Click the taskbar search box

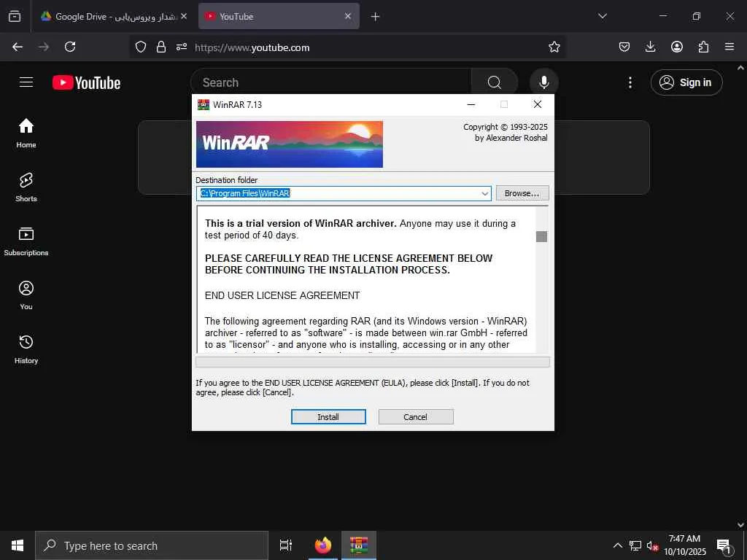click(x=152, y=545)
